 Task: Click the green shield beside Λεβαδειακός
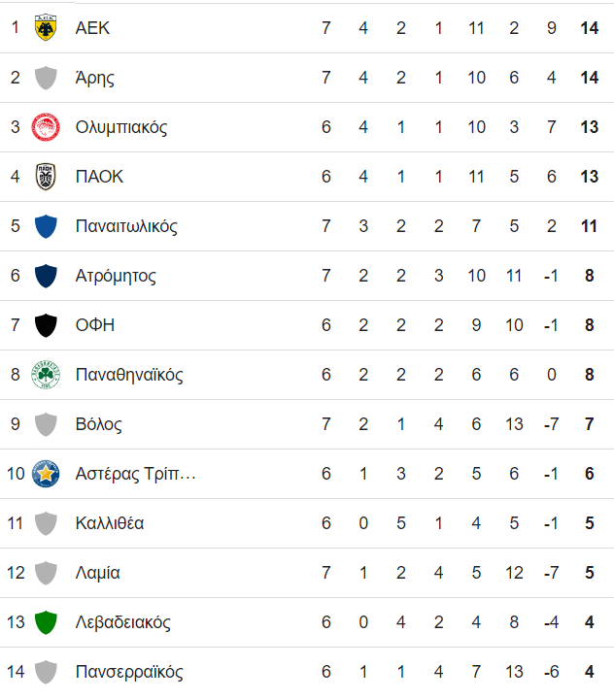pos(46,622)
